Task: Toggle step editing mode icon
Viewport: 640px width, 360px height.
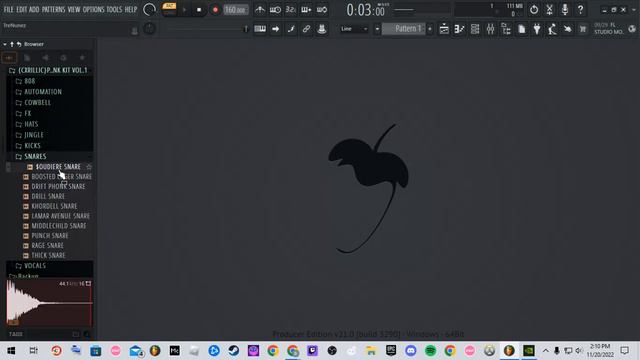Action: [x=291, y=29]
